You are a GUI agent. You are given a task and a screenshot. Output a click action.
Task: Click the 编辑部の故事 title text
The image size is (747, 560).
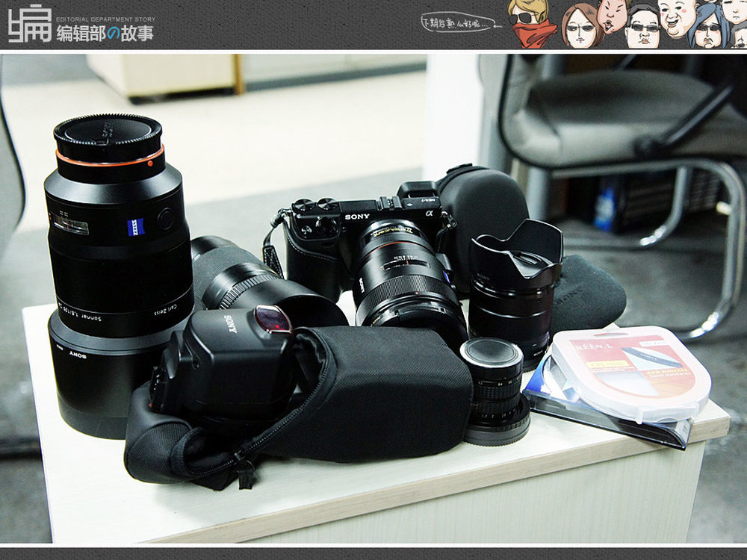tap(105, 34)
